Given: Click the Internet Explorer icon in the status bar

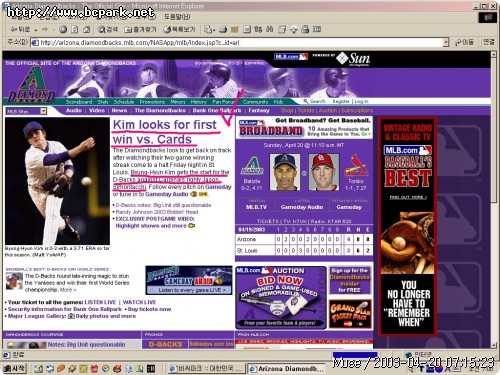Looking at the screenshot, I should pos(7,355).
